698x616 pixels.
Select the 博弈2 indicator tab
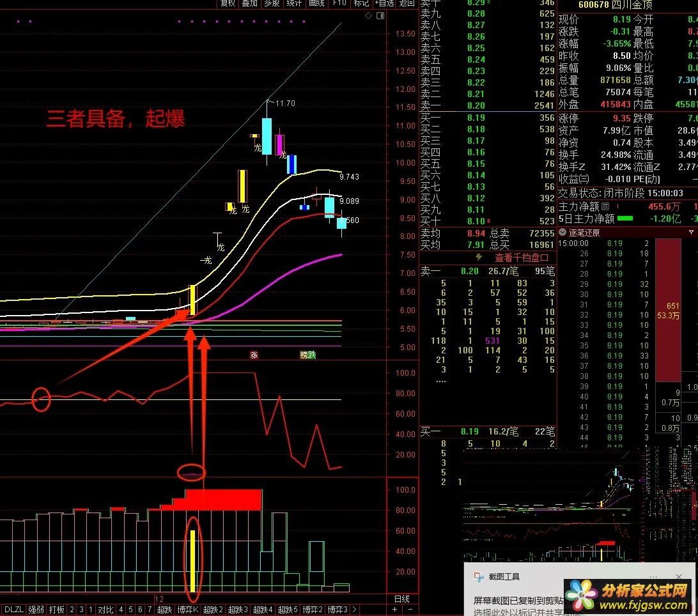point(313,610)
